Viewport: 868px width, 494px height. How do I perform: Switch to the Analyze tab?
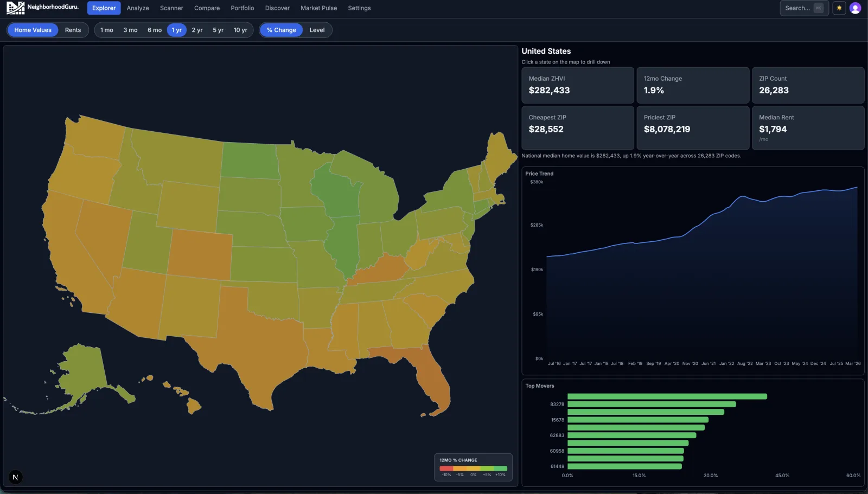pyautogui.click(x=138, y=8)
